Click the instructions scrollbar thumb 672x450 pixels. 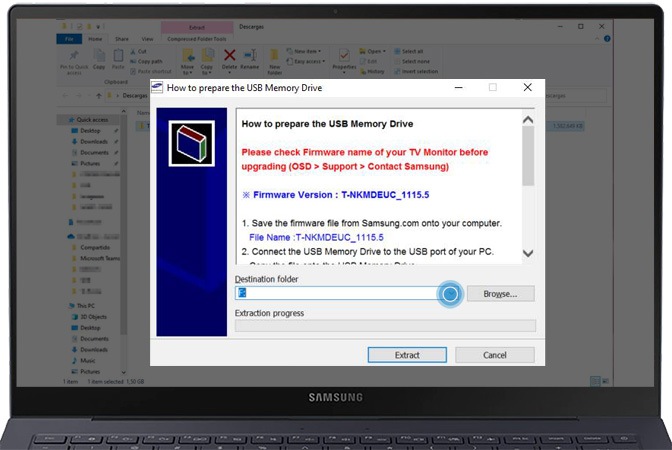528,156
